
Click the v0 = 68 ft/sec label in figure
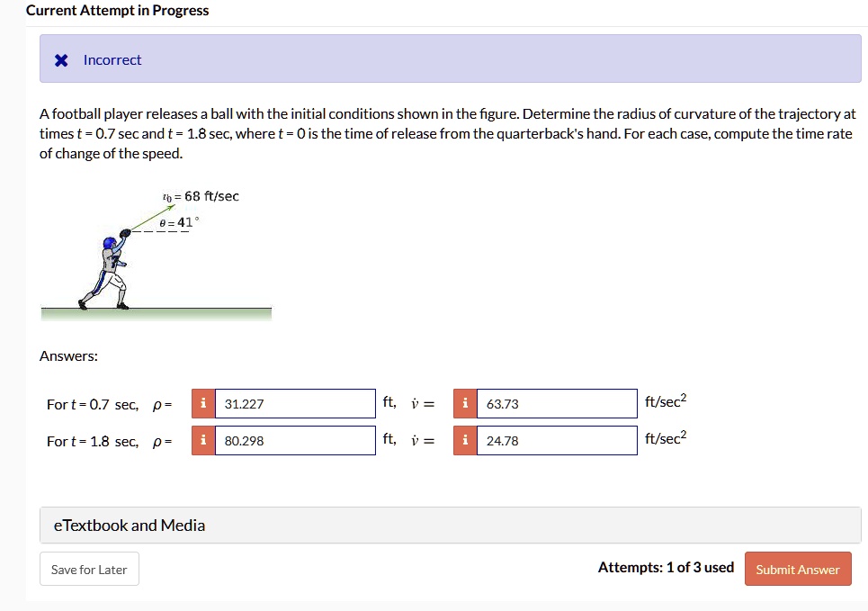pyautogui.click(x=201, y=196)
